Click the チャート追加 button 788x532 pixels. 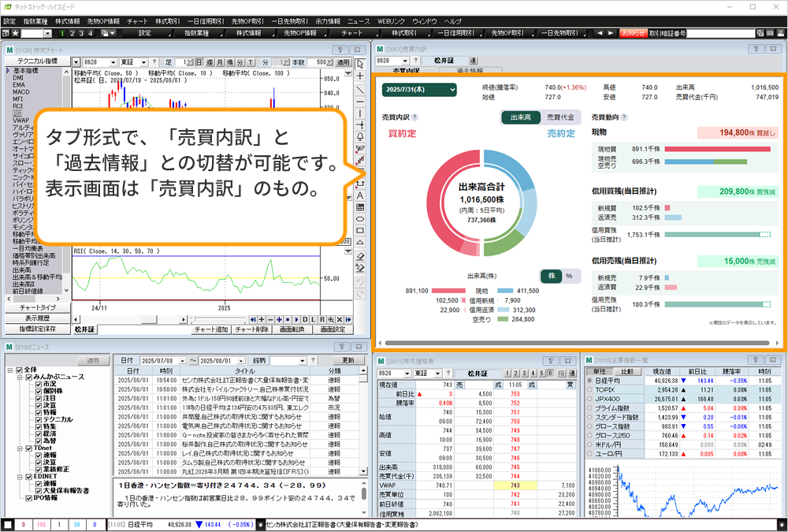211,330
